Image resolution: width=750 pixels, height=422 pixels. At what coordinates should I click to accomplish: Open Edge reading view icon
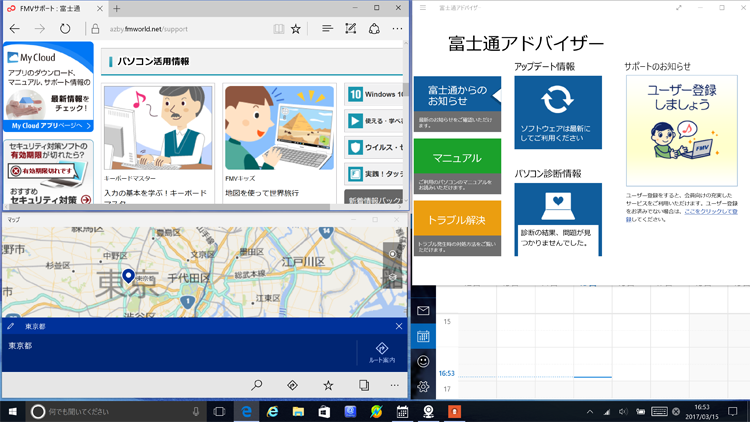(x=278, y=29)
